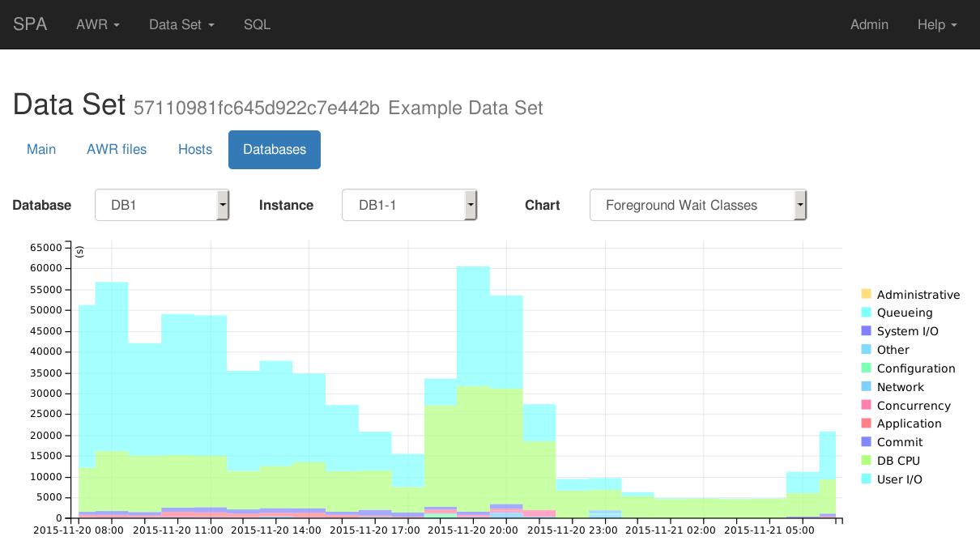Open the AWR dropdown menu
This screenshot has width=980, height=549.
pos(97,24)
